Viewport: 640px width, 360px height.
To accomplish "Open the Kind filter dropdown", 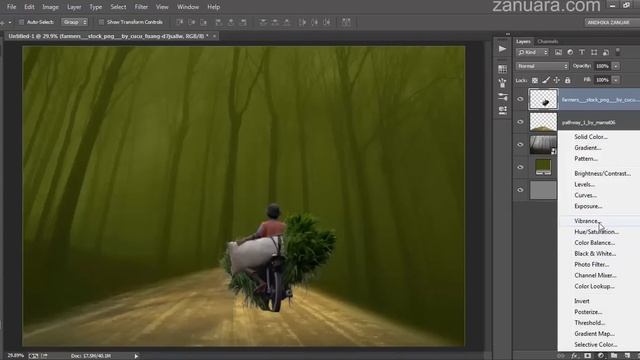I will pos(533,52).
